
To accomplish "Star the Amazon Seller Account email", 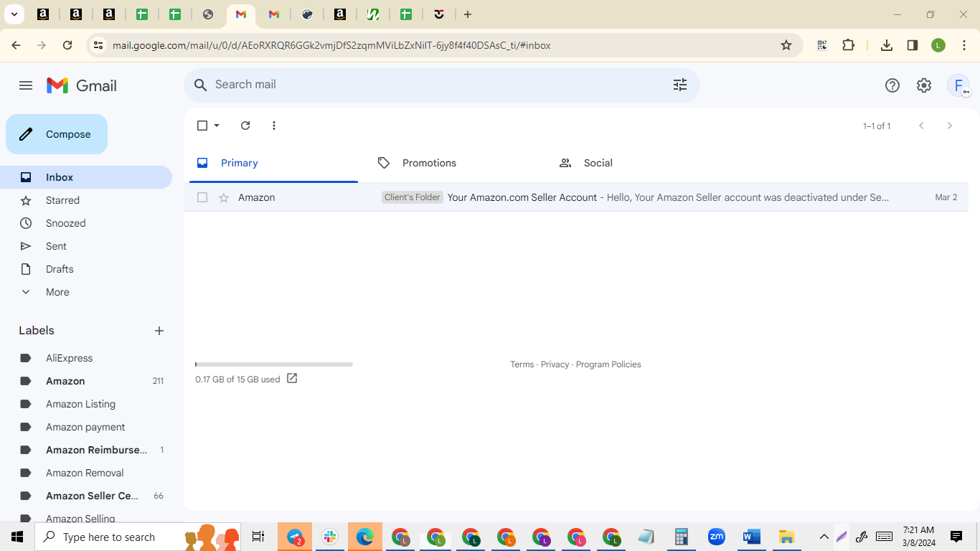I will click(224, 197).
